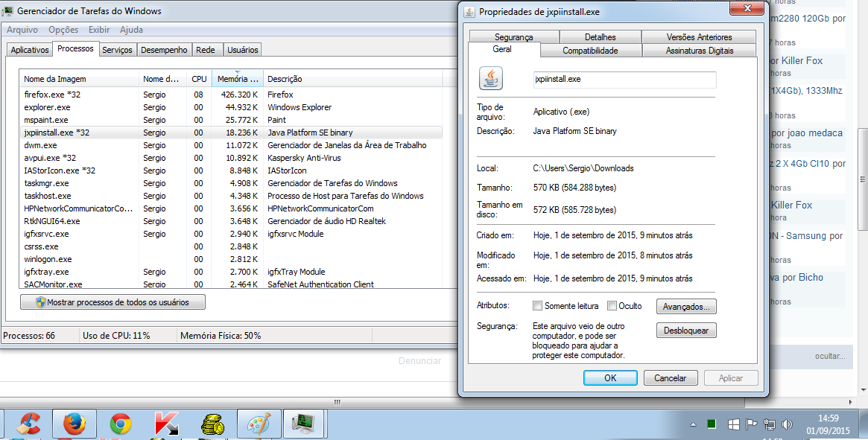Screen dimensions: 868x440
Task: Open the Segurança tab in Properties
Action: point(513,36)
